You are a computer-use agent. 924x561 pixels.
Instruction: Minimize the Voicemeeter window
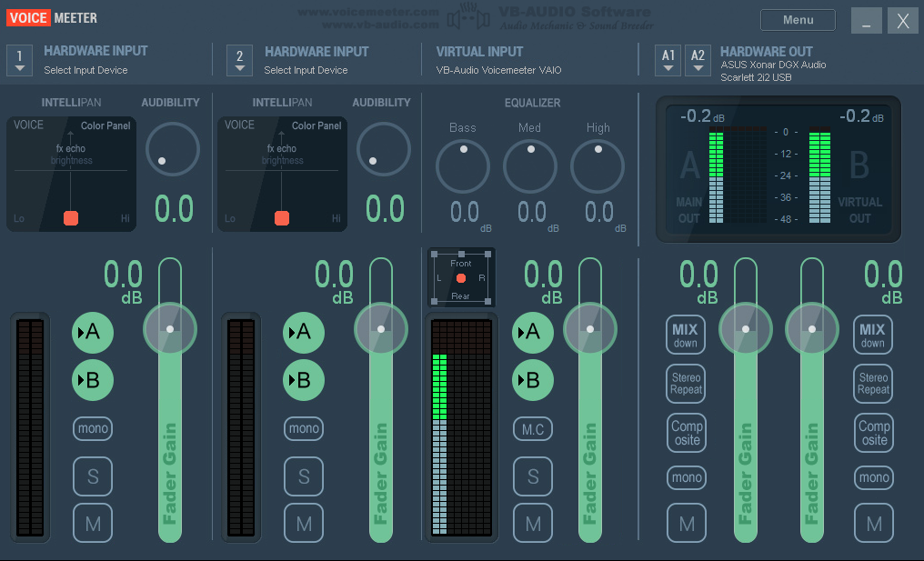[x=866, y=21]
